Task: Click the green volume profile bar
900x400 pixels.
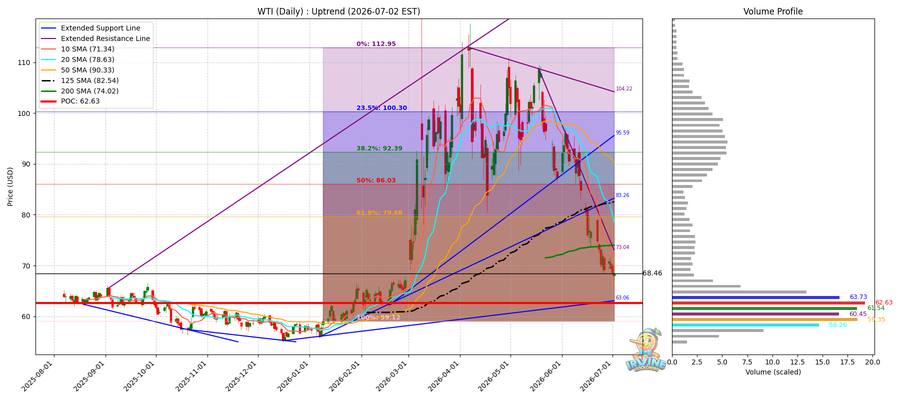Action: click(765, 308)
